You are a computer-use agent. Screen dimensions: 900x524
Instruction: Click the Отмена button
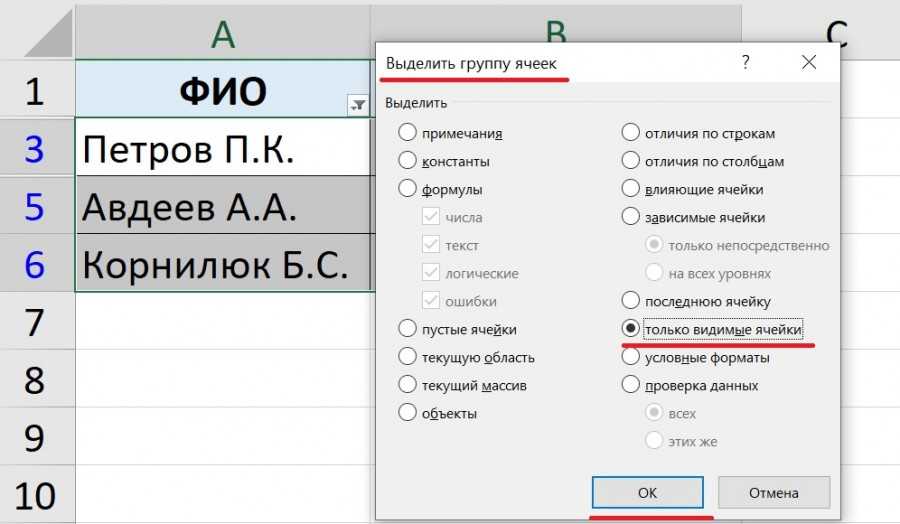click(x=773, y=493)
